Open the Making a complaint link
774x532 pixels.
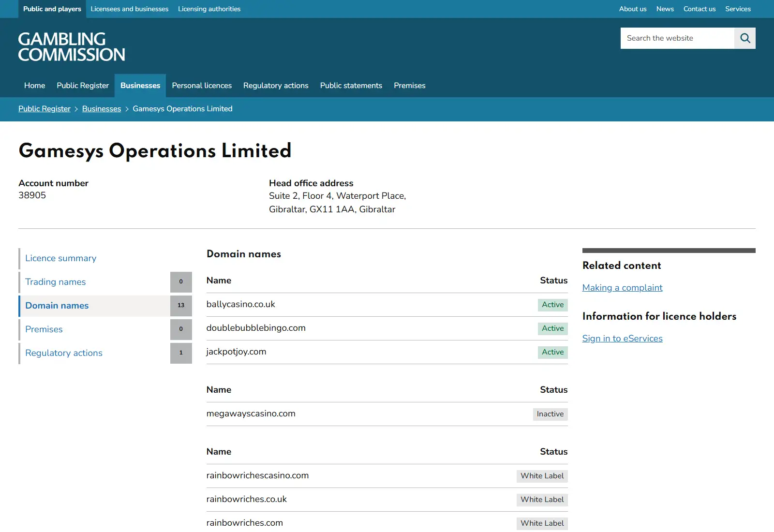(x=622, y=288)
